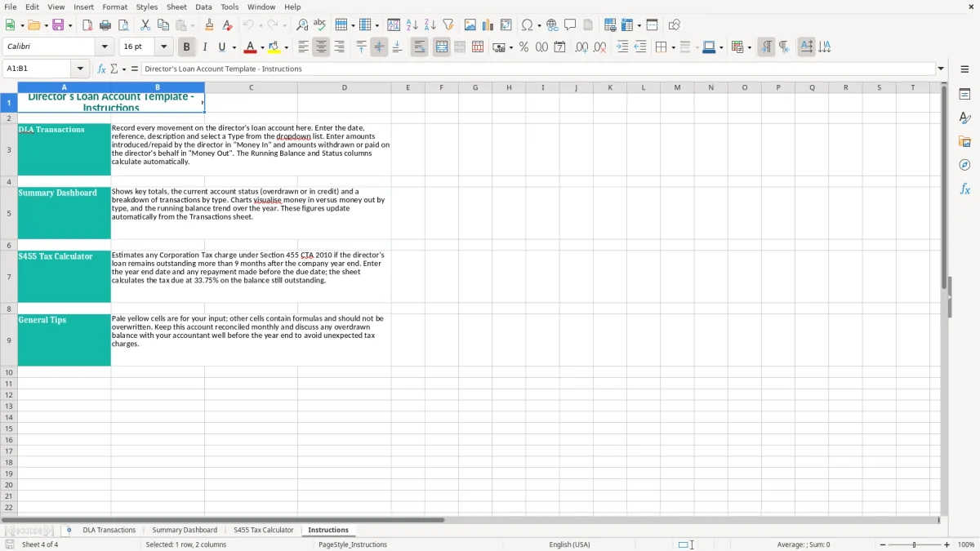Open the Font Name dropdown
Image resolution: width=980 pixels, height=551 pixels.
(x=105, y=47)
